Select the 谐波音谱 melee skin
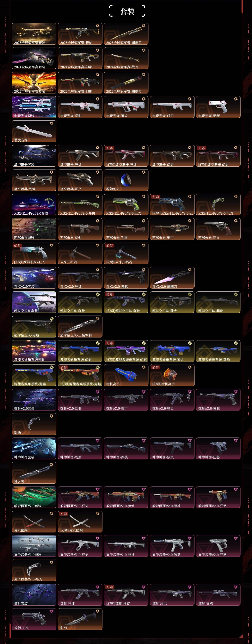The width and height of the screenshot is (252, 644). 34,131
